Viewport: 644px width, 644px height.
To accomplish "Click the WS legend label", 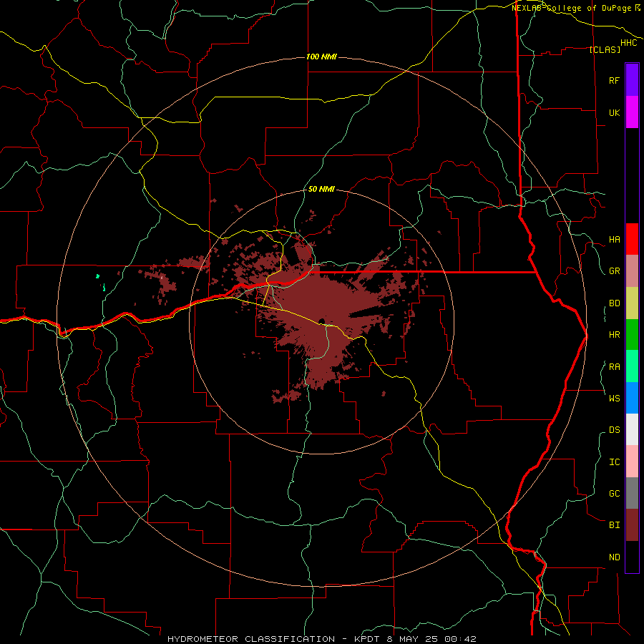I will pyautogui.click(x=615, y=398).
